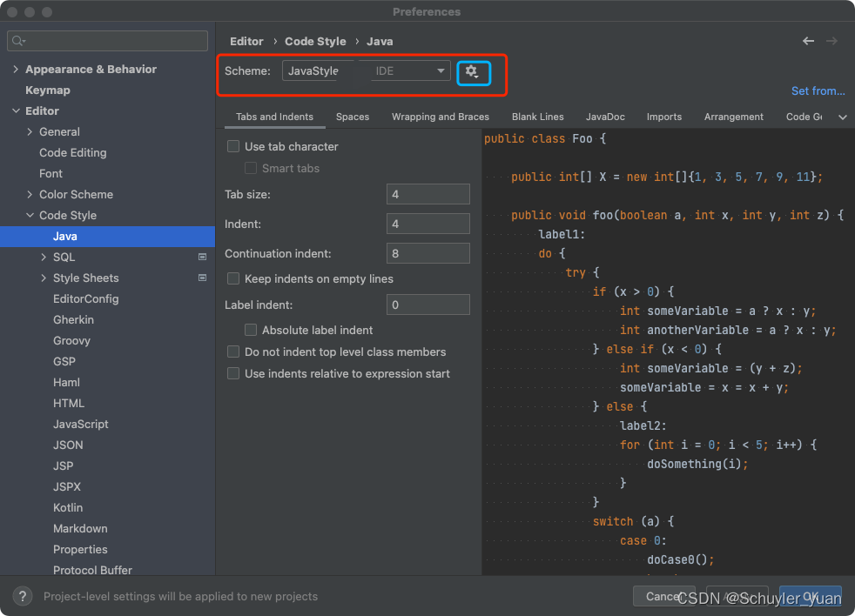Click the Set from... link
855x616 pixels.
pyautogui.click(x=818, y=91)
